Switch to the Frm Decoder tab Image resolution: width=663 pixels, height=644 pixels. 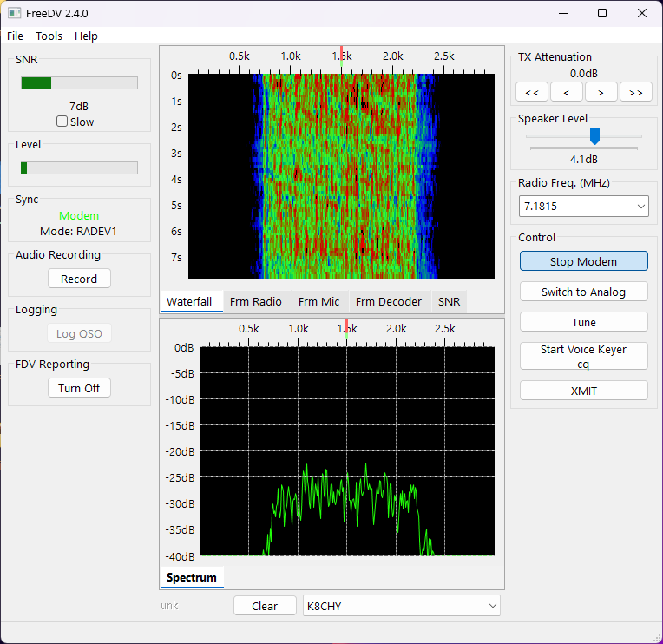tap(388, 301)
